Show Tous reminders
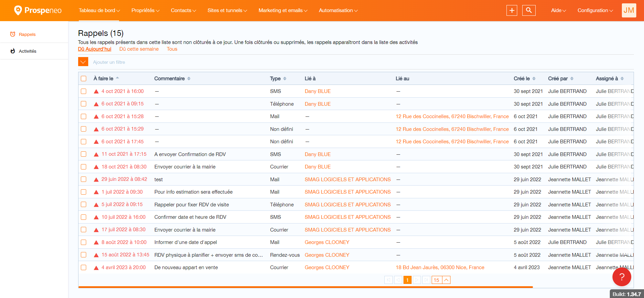644x298 pixels. point(172,49)
